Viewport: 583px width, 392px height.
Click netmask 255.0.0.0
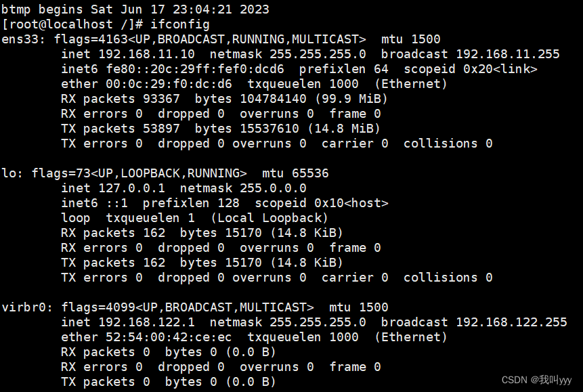point(273,188)
